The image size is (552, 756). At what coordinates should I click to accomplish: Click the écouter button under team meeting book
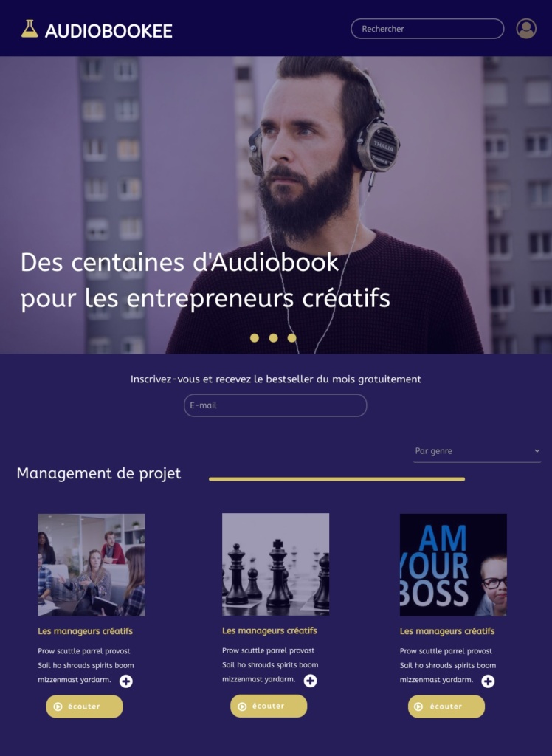pos(84,707)
